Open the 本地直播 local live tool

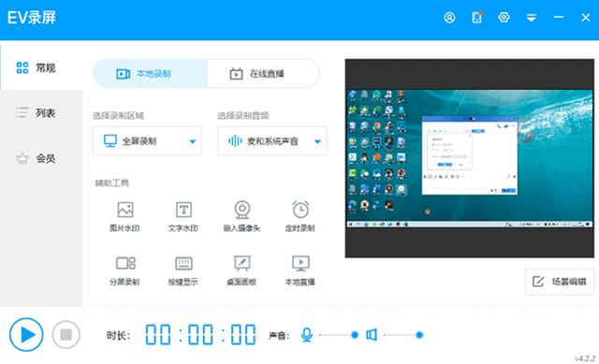pyautogui.click(x=300, y=270)
